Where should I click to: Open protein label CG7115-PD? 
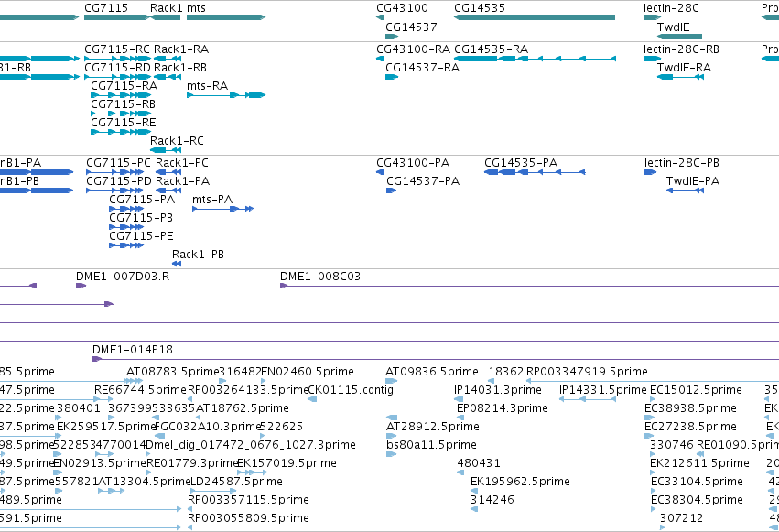(x=119, y=181)
